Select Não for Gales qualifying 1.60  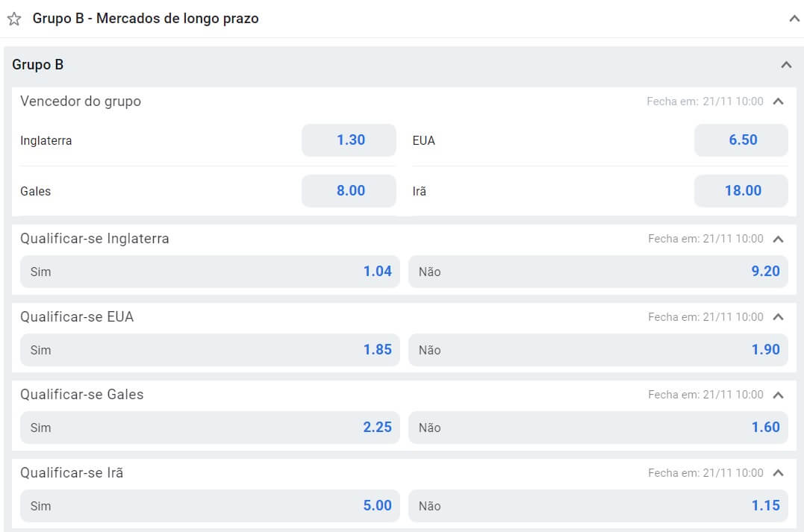(599, 428)
